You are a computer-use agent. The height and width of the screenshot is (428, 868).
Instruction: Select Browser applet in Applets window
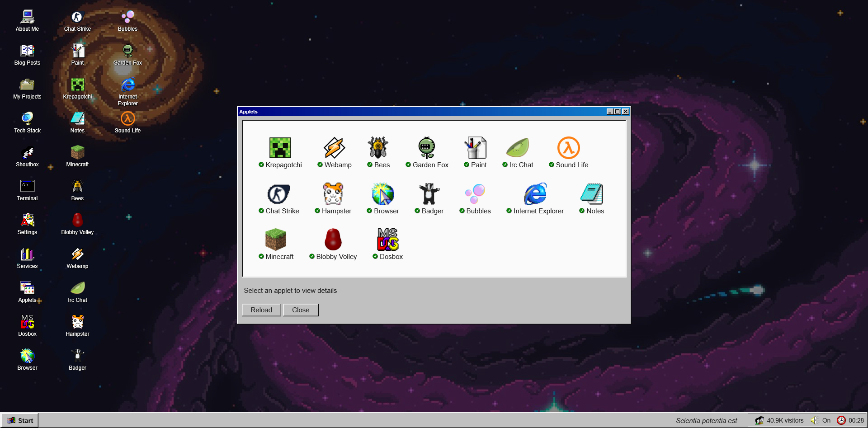(383, 199)
